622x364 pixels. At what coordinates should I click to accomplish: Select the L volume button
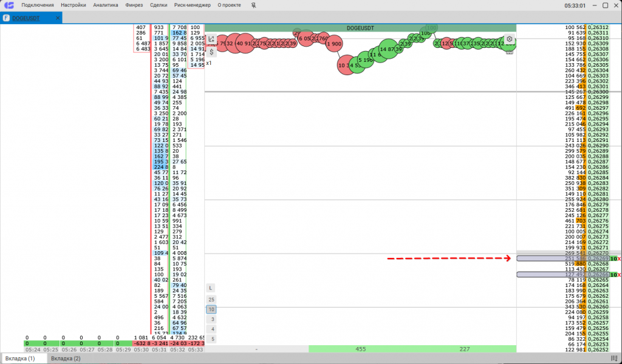tap(211, 288)
